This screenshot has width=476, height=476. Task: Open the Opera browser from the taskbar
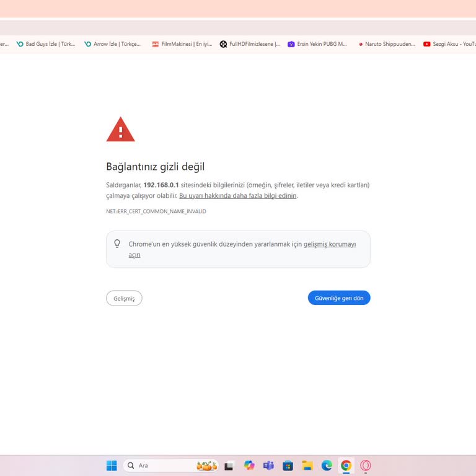[x=366, y=465]
